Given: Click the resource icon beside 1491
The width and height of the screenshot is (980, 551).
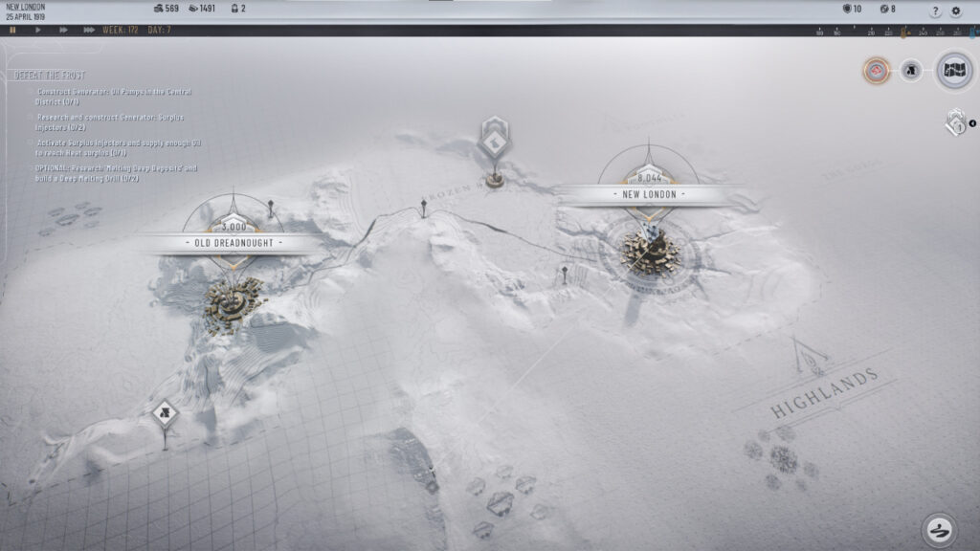Looking at the screenshot, I should [193, 9].
